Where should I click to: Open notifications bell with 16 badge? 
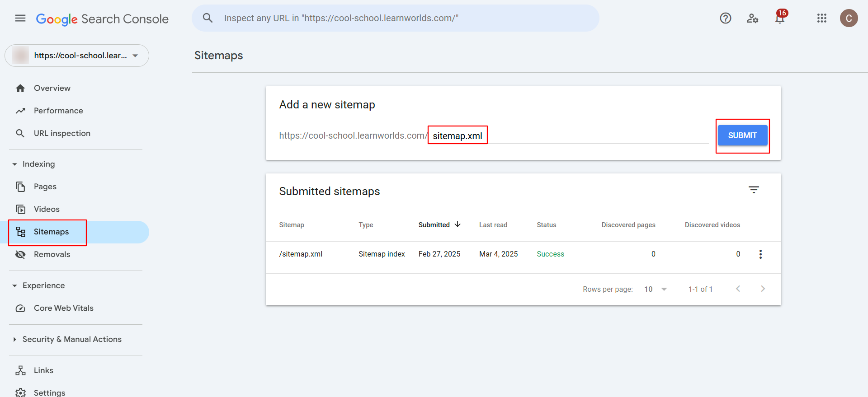(x=780, y=17)
